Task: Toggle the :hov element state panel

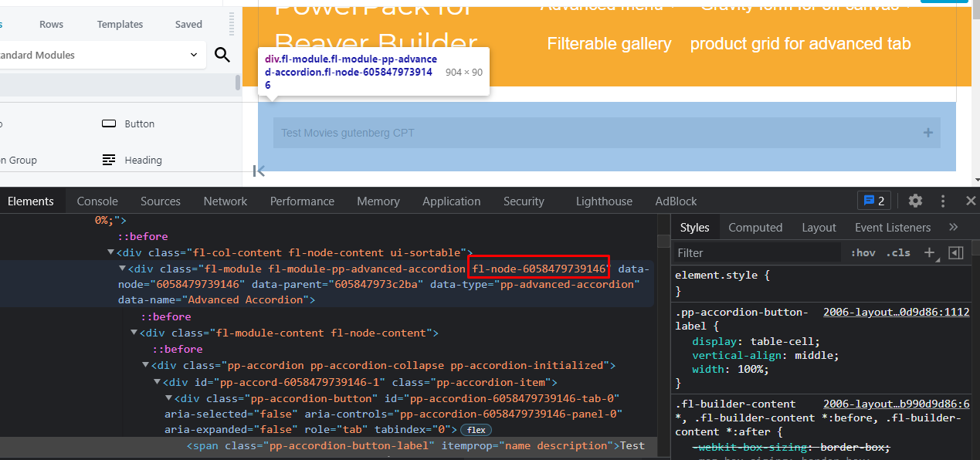Action: pos(863,252)
